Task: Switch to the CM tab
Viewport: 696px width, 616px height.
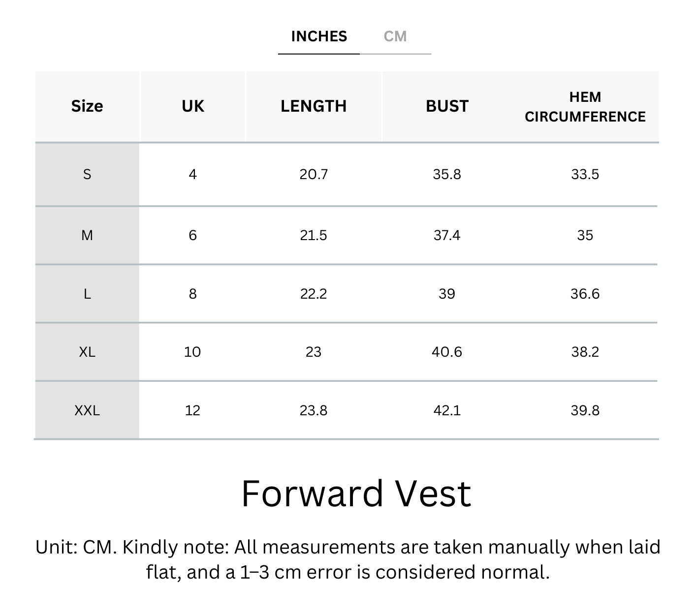Action: [x=395, y=36]
